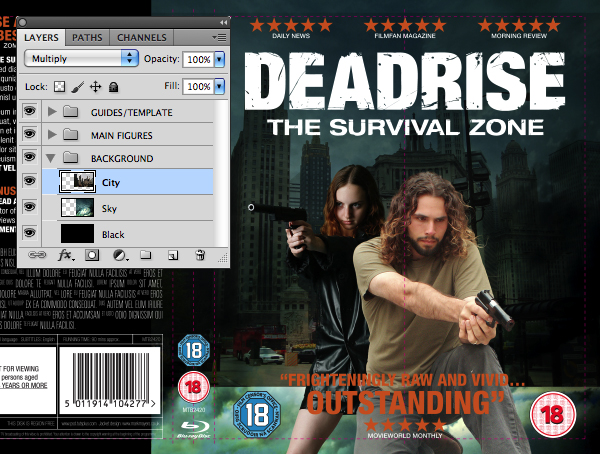600x454 pixels.
Task: Select the MAIN FIGURES folder icon
Action: coord(70,135)
